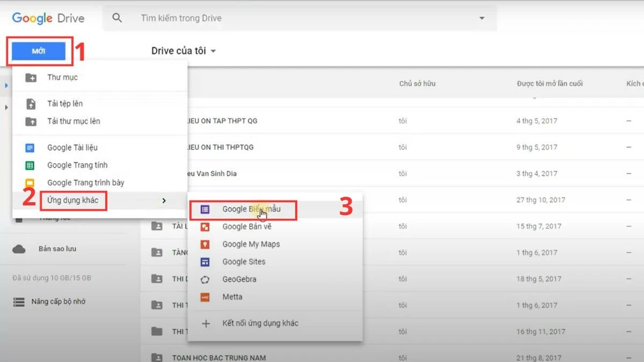This screenshot has width=644, height=362.
Task: Select Kết nối ứng dụng khác option
Action: coord(260,322)
